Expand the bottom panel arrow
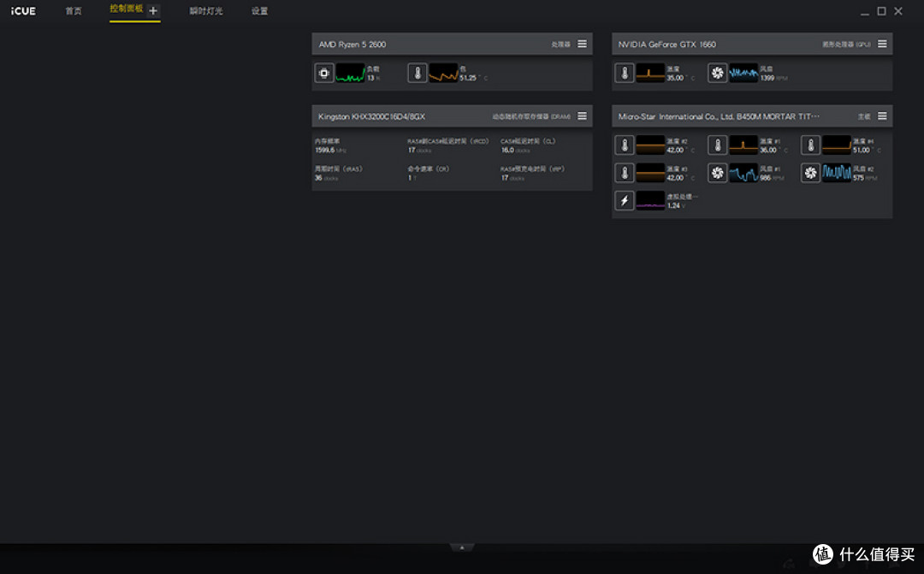 click(x=462, y=547)
